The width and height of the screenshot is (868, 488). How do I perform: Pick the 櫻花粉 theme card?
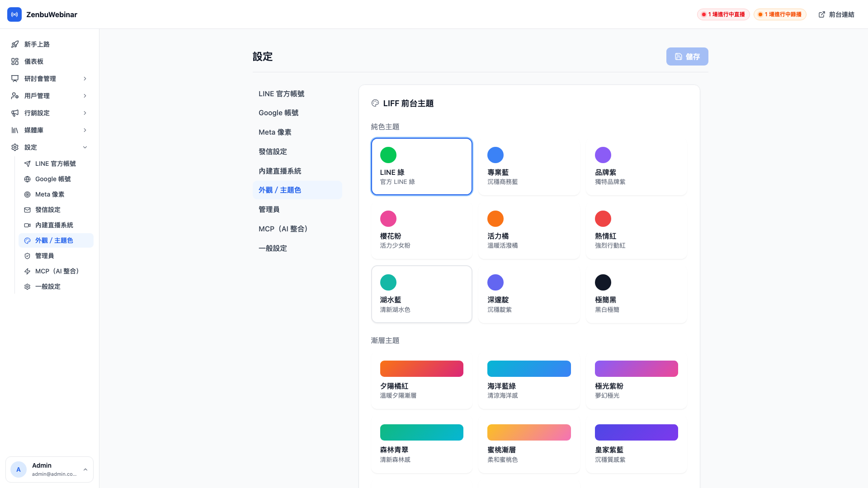422,230
